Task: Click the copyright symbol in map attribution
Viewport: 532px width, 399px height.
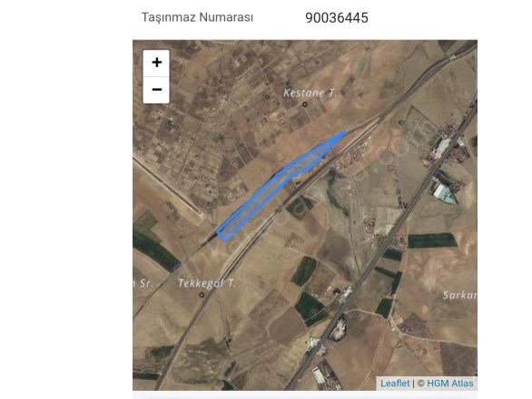Action: (420, 384)
